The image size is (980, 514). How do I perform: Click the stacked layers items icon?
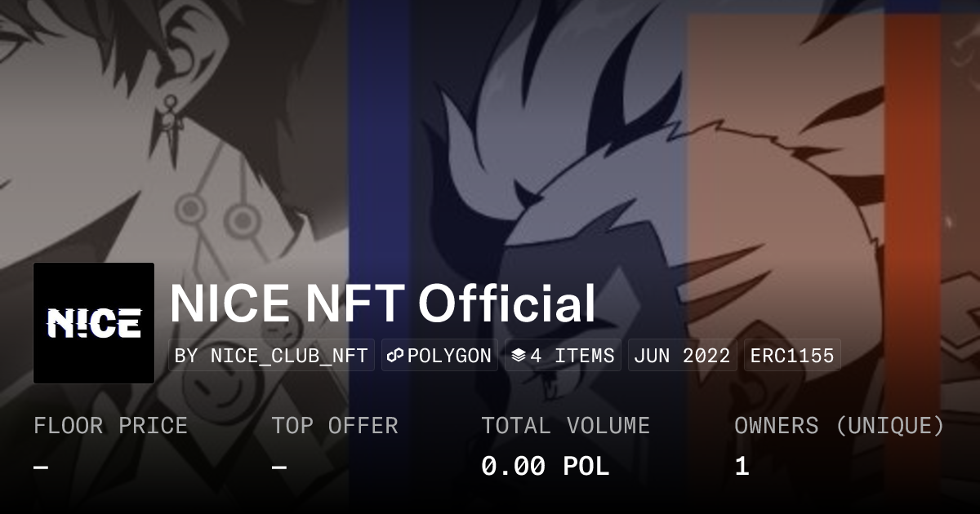(x=518, y=356)
